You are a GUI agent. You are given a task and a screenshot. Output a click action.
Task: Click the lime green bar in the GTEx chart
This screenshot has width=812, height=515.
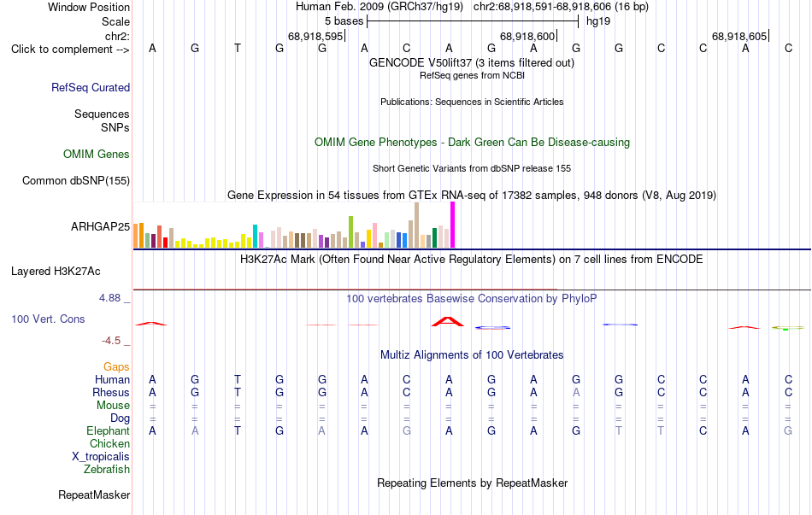point(350,232)
